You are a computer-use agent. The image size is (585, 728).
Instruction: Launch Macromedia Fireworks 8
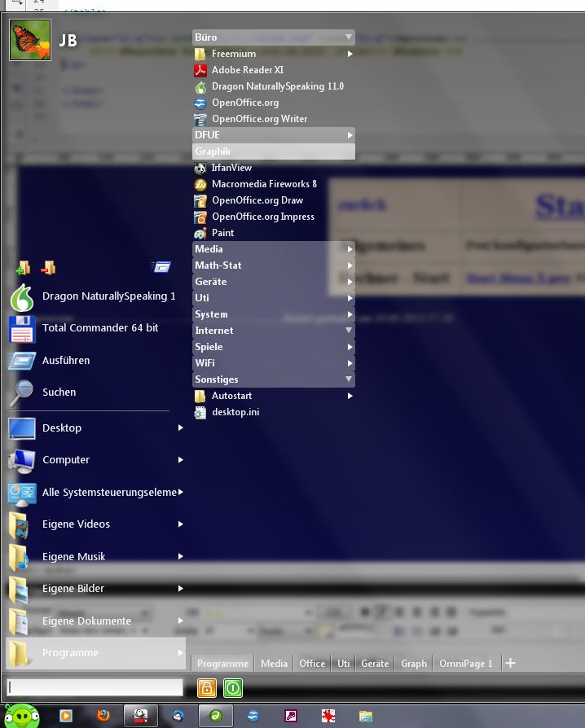tap(274, 184)
